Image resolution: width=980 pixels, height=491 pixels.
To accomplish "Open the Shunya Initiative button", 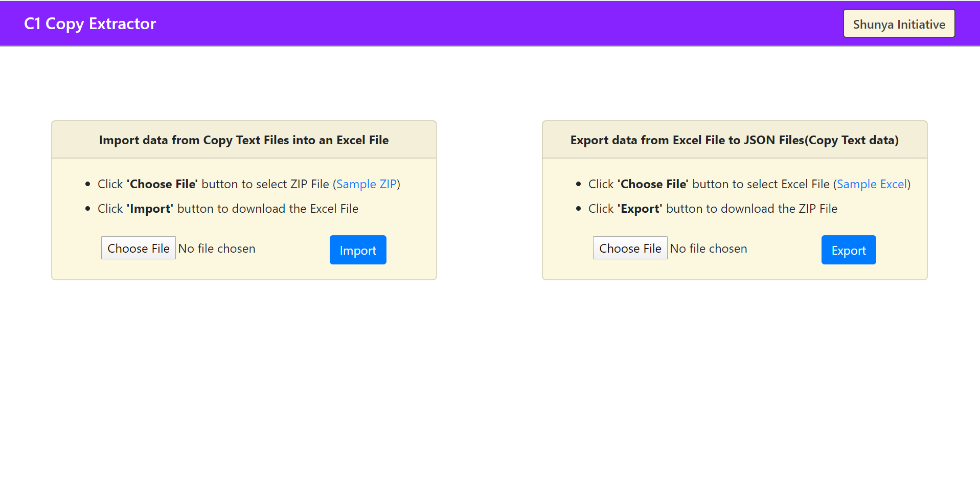I will coord(899,24).
